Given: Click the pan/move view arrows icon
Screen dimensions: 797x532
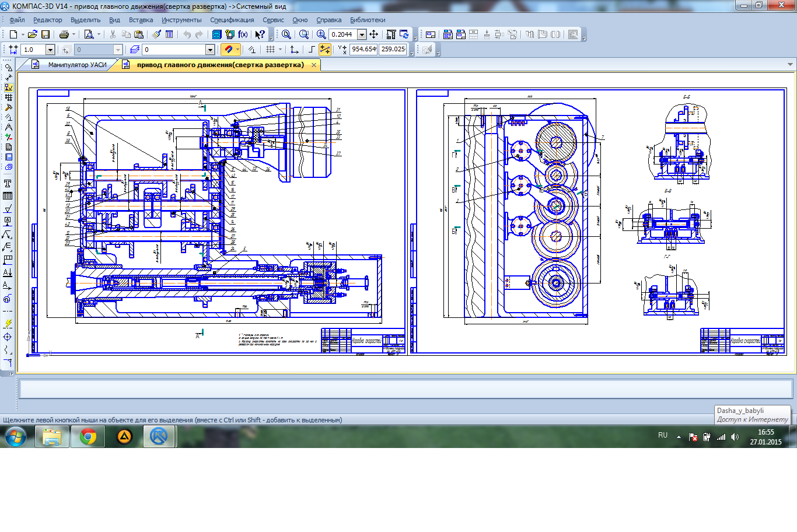Looking at the screenshot, I should click(373, 34).
